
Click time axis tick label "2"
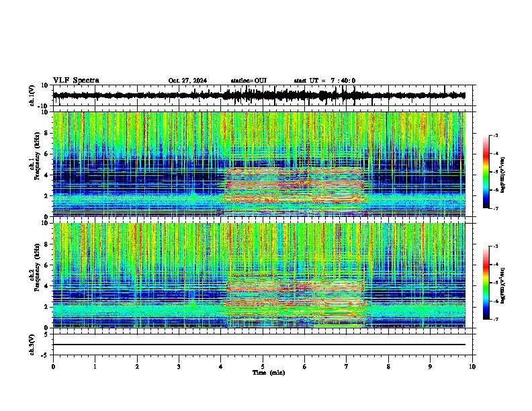coord(137,367)
